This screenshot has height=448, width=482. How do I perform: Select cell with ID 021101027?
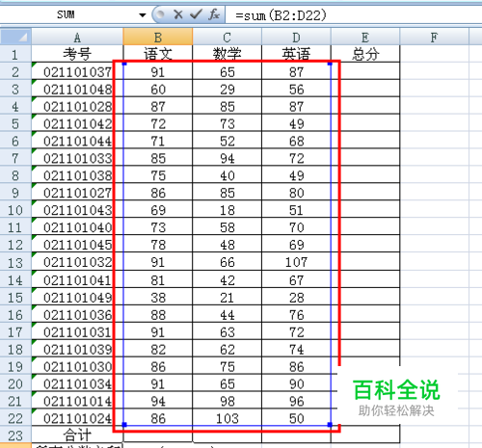point(77,193)
